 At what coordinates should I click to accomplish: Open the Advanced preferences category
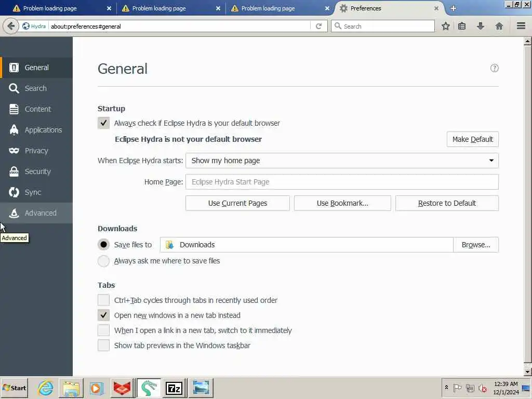tap(36, 213)
